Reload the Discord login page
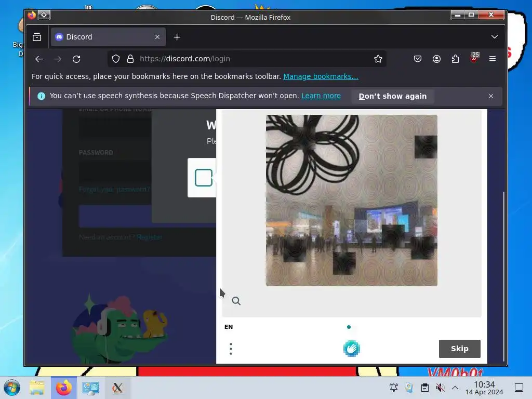The height and width of the screenshot is (399, 532). [76, 59]
